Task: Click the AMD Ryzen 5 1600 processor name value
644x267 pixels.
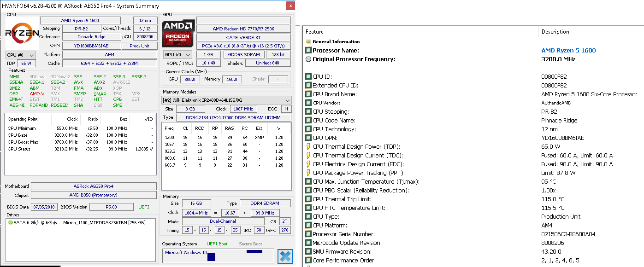Action: [x=568, y=50]
